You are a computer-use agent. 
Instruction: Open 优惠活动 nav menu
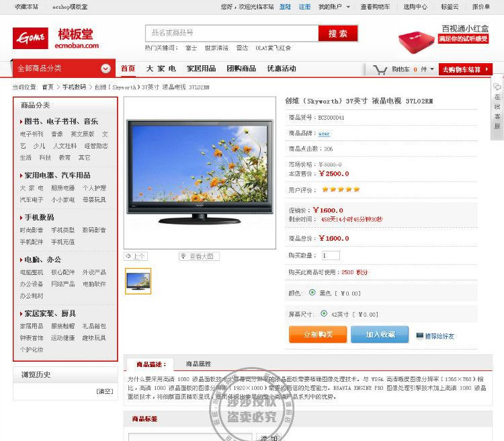[x=282, y=69]
